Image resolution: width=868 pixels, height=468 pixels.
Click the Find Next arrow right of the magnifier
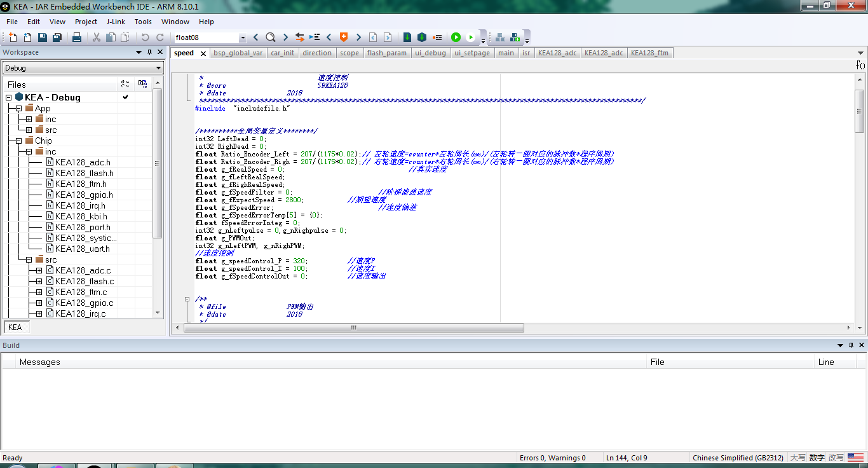point(285,38)
